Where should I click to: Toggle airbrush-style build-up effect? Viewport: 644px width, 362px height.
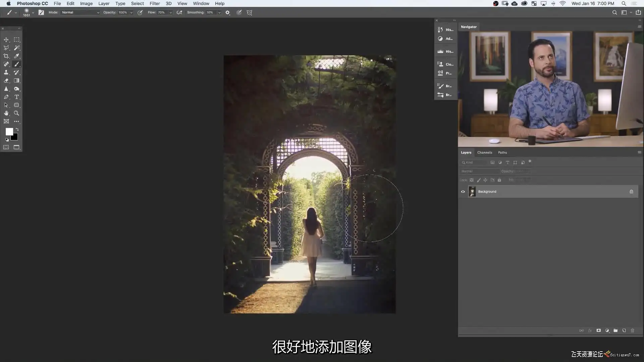179,12
